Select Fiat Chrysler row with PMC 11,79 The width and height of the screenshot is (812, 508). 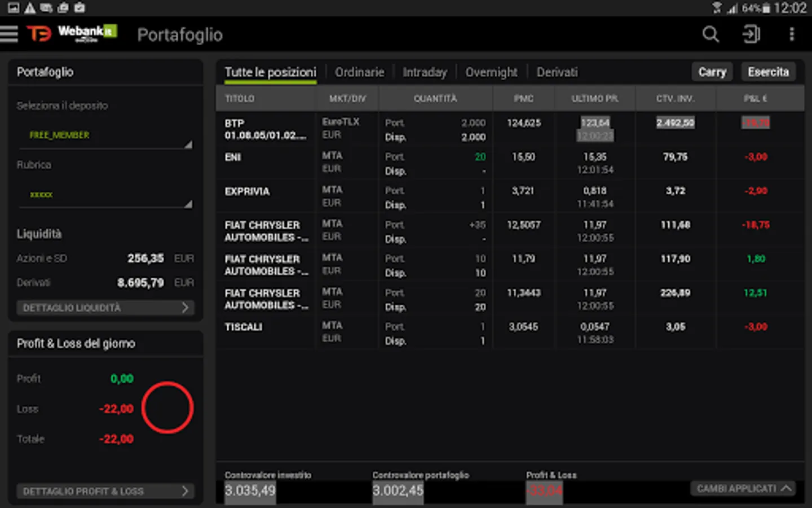pos(510,265)
